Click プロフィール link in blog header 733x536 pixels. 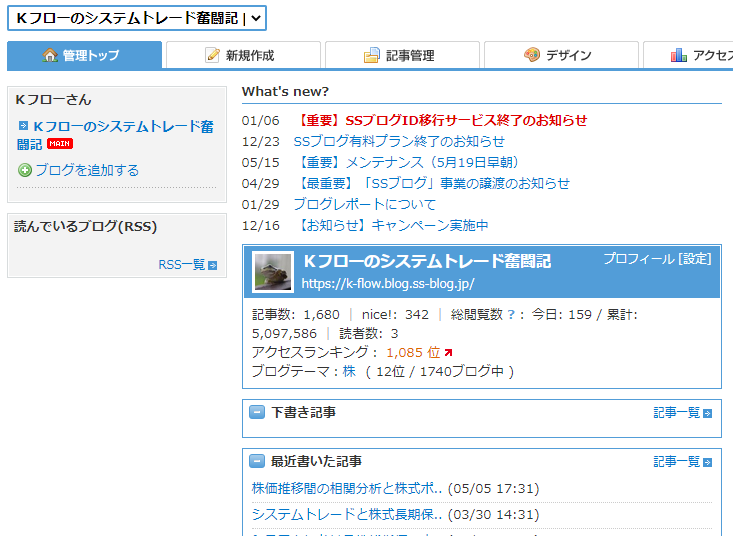pyautogui.click(x=639, y=259)
